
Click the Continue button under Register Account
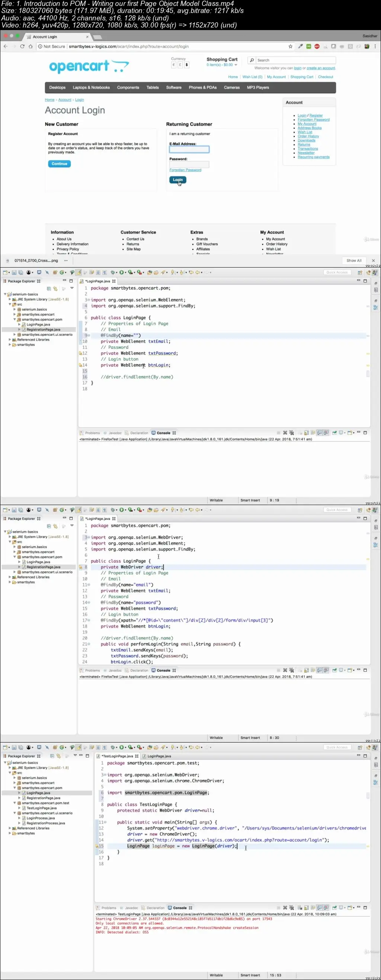[60, 164]
